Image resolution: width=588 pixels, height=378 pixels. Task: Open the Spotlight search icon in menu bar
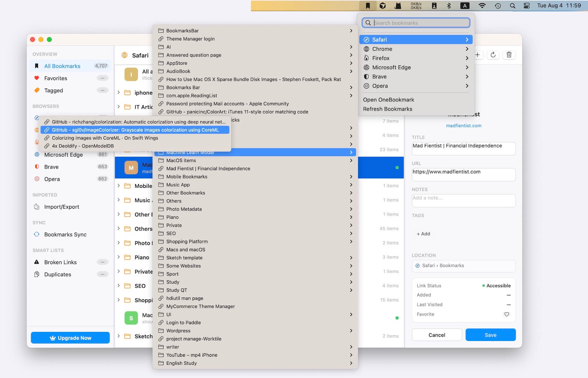pyautogui.click(x=512, y=6)
